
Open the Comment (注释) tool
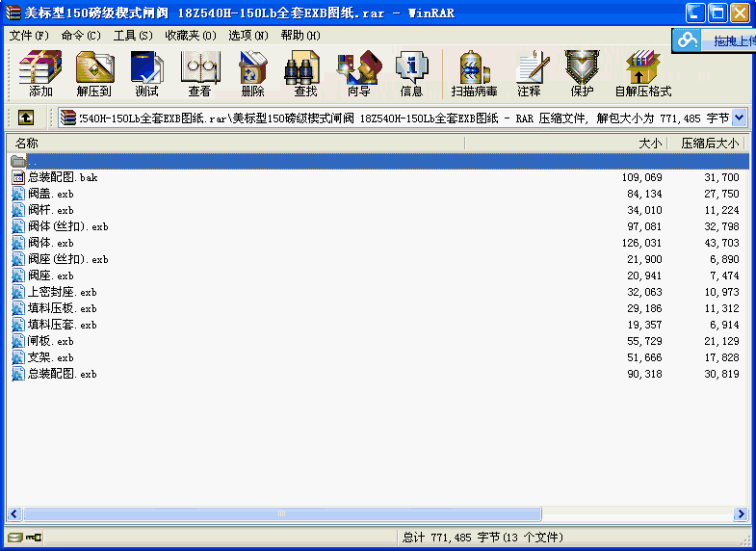529,73
